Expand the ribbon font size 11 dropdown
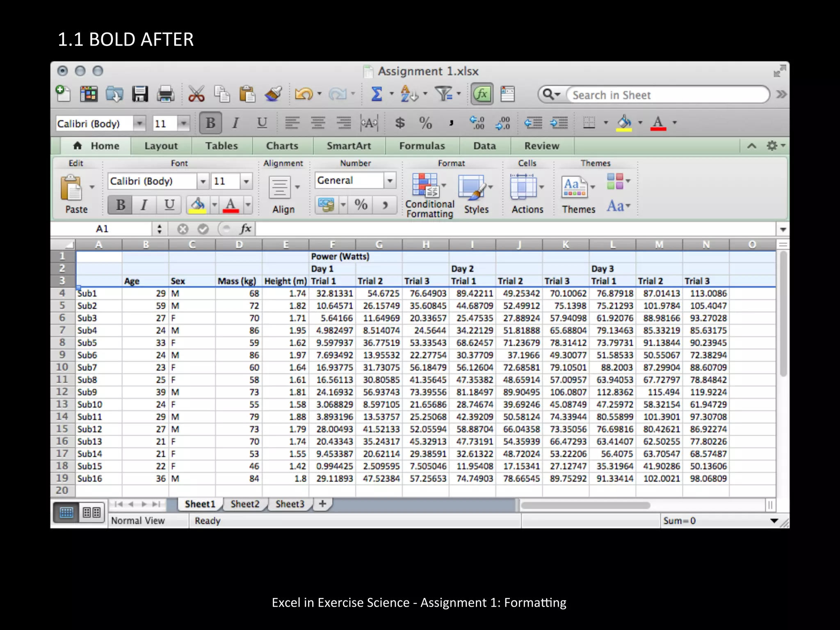This screenshot has width=840, height=630. point(246,181)
